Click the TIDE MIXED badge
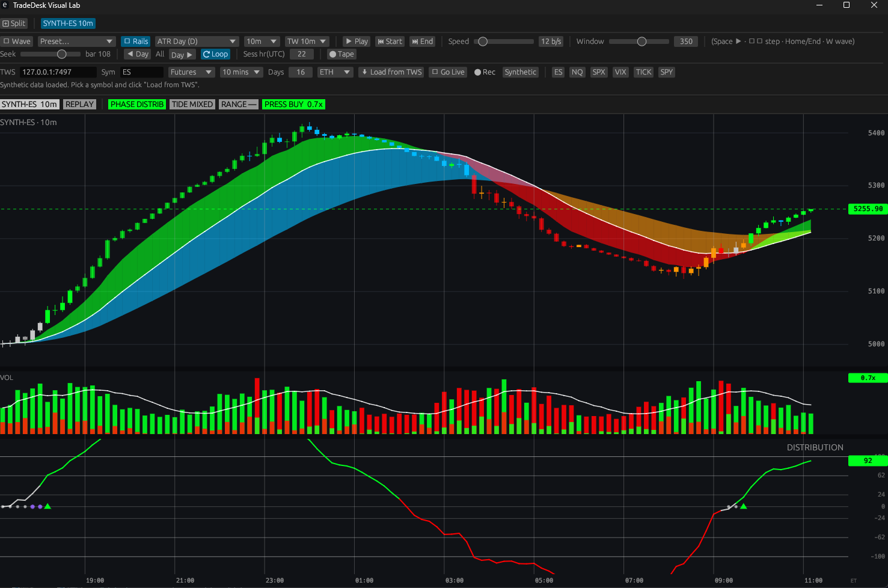888x588 pixels. pyautogui.click(x=192, y=105)
